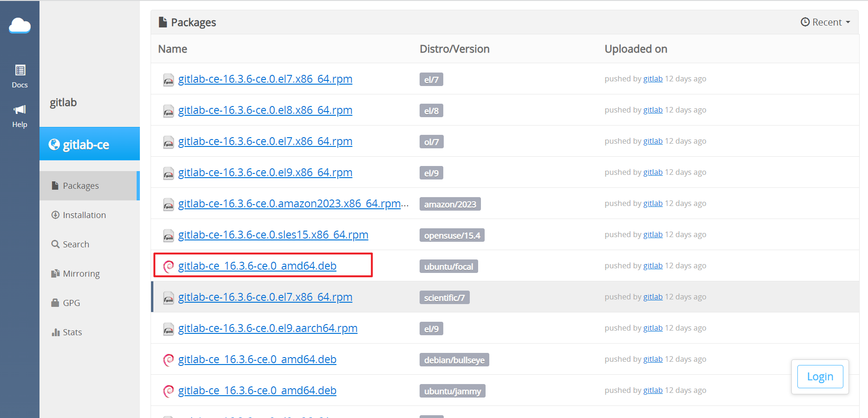Click rpm icon for el9.x86_64 package

tap(168, 173)
